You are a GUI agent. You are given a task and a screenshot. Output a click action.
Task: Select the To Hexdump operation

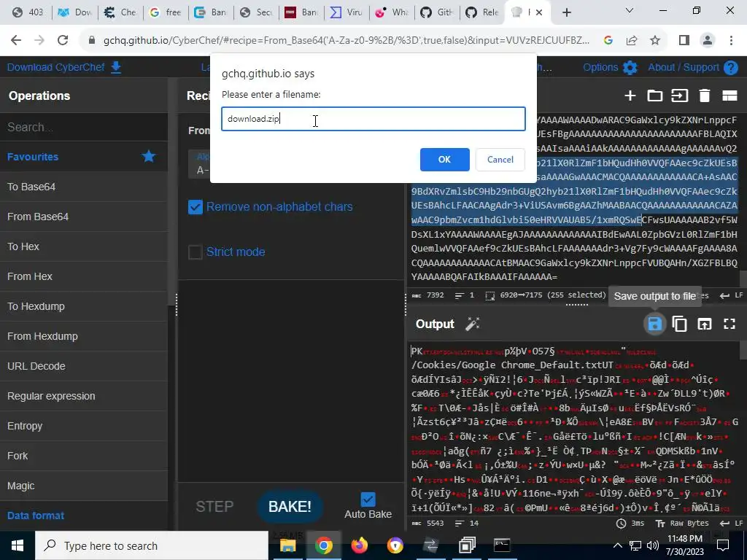pos(84,307)
